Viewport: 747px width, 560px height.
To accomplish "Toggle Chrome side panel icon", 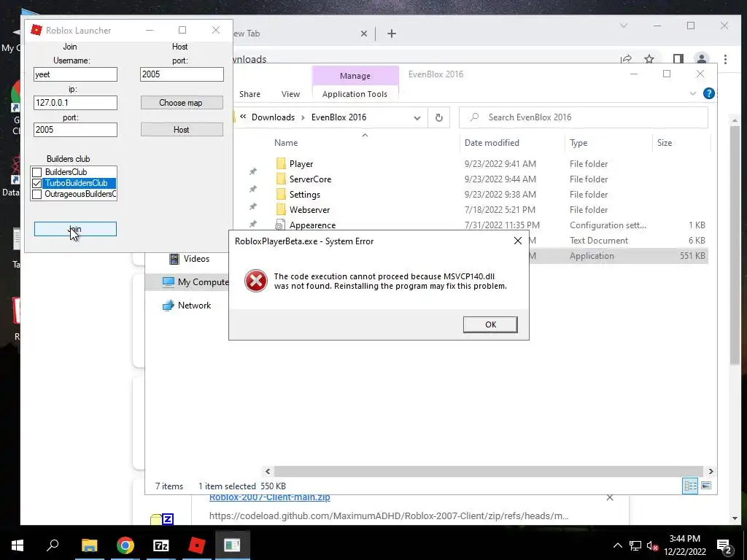I will 678,59.
